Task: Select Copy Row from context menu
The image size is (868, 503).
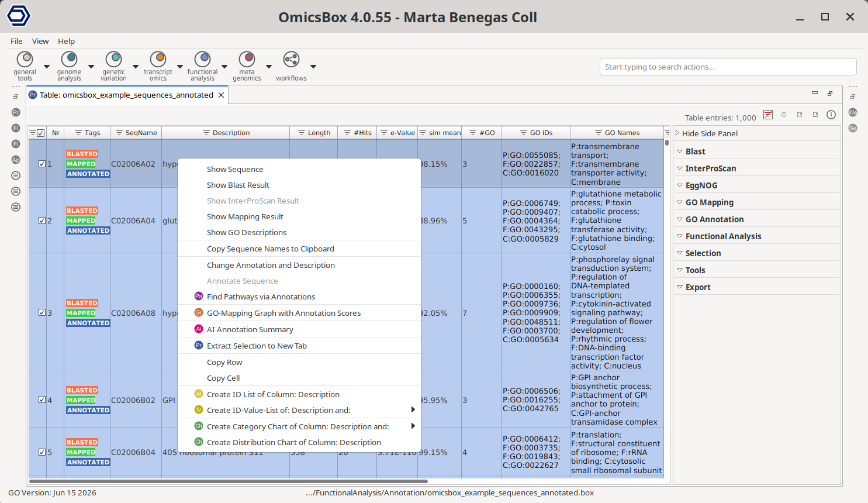Action: click(x=299, y=362)
